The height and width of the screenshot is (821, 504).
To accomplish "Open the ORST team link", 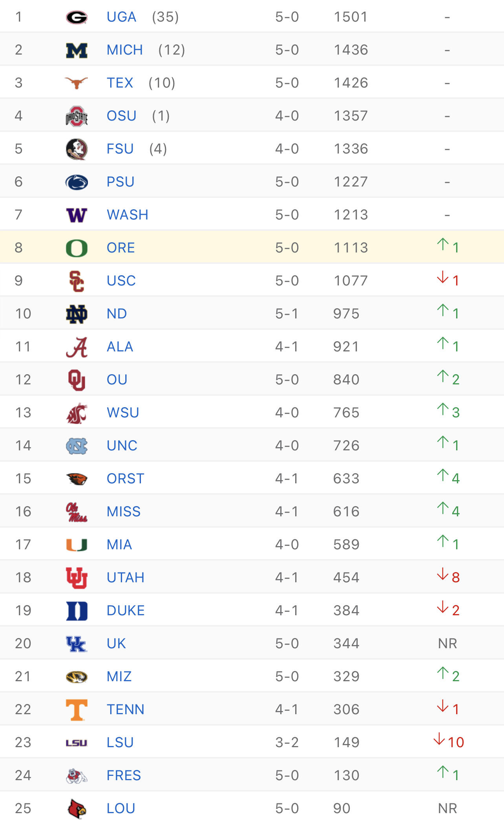I will (126, 479).
